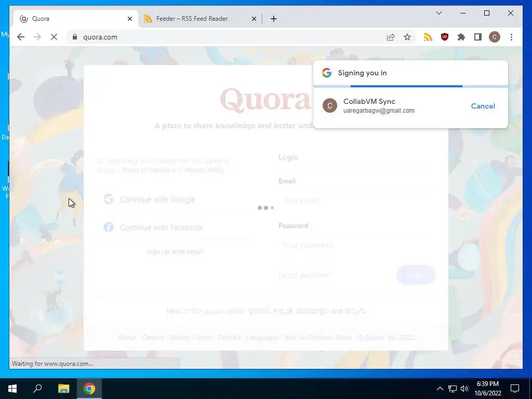Viewport: 532px width, 399px height.
Task: Click Sign up with email link
Action: point(175,251)
